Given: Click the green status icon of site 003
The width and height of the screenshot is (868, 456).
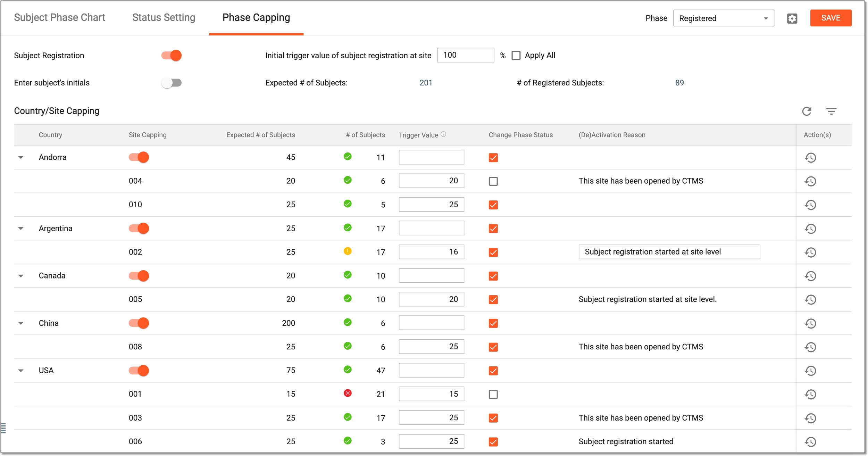Looking at the screenshot, I should (x=348, y=417).
